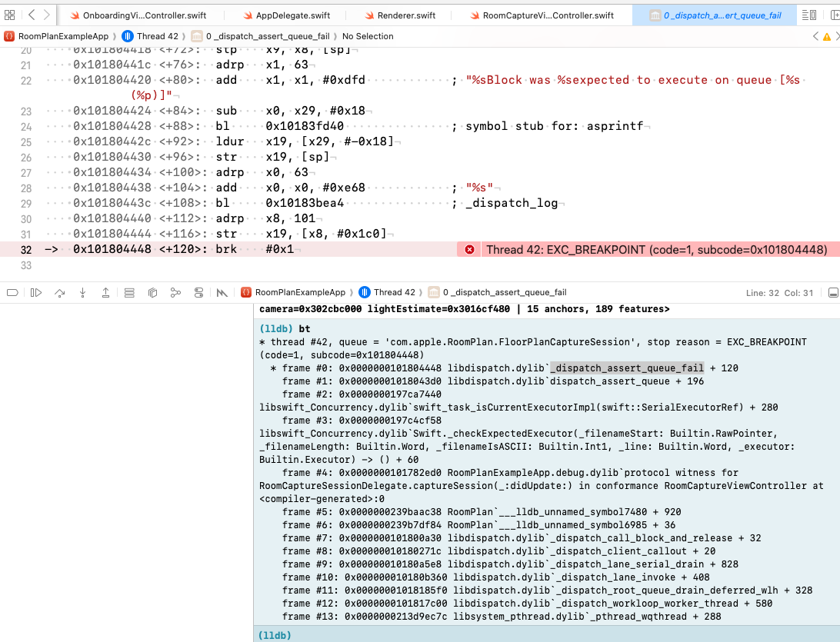Image resolution: width=840 pixels, height=642 pixels.
Task: Open Thread 42 selector in debug bar
Action: [x=394, y=293]
